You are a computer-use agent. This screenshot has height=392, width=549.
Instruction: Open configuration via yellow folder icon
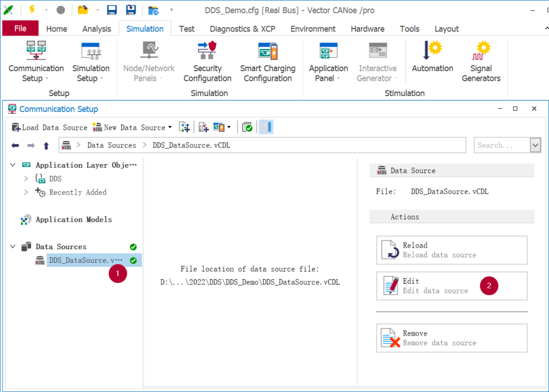tap(83, 10)
